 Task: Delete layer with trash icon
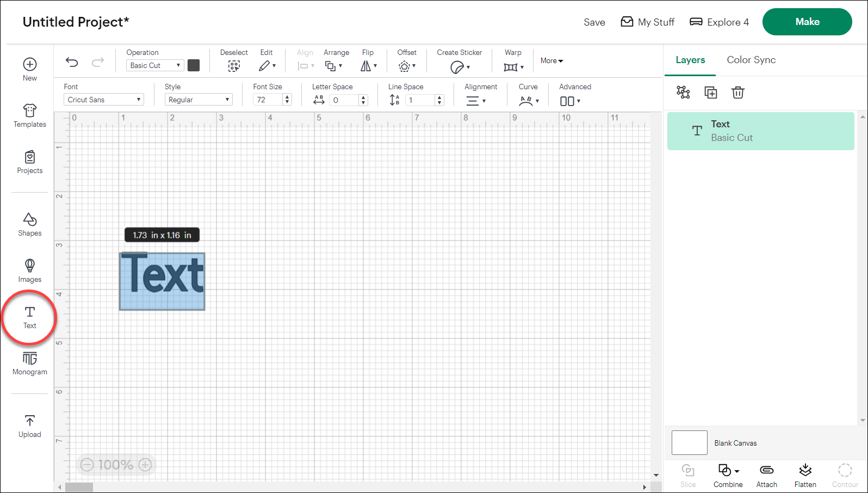click(x=737, y=93)
